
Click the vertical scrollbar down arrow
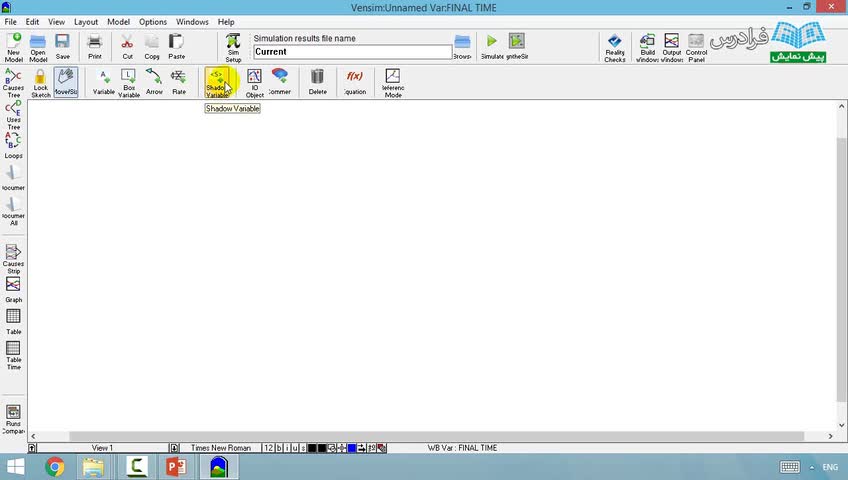842,425
